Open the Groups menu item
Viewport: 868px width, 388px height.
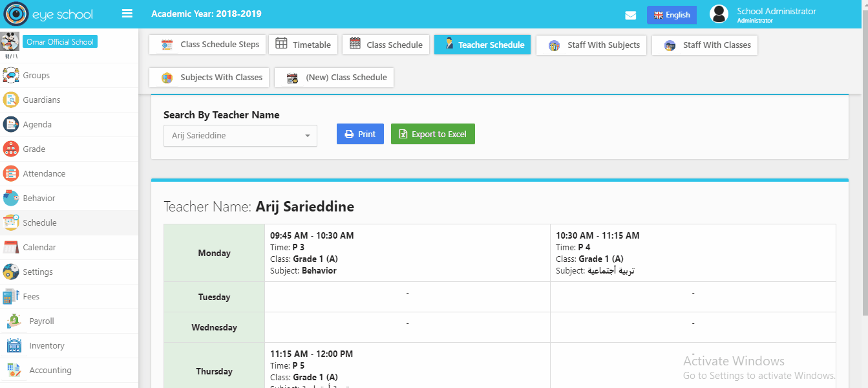(69, 76)
